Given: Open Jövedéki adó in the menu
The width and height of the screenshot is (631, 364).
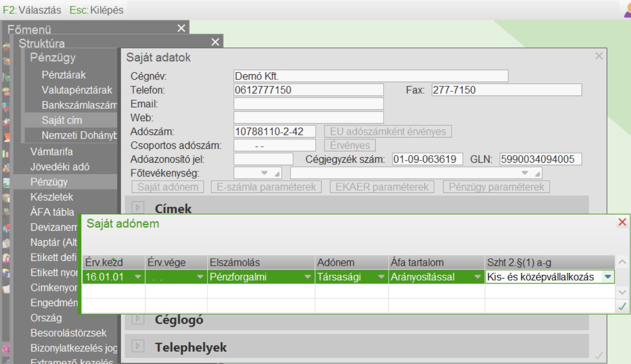Looking at the screenshot, I should pyautogui.click(x=60, y=166).
